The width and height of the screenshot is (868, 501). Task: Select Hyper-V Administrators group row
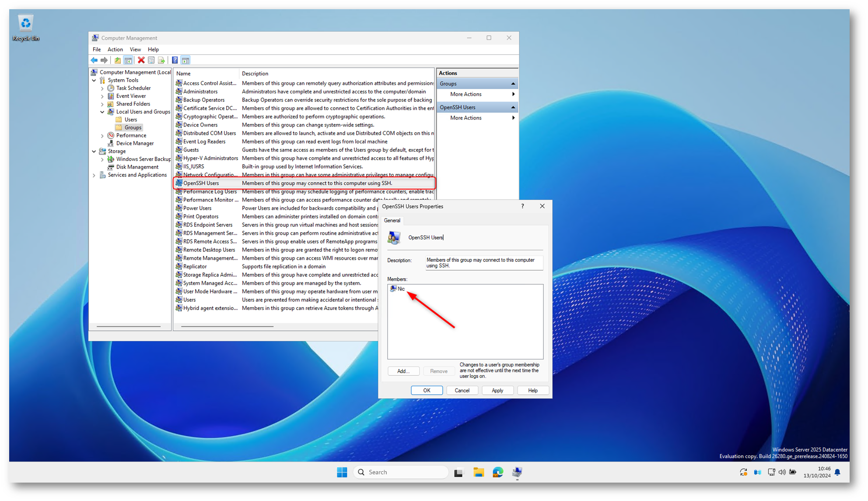click(x=304, y=158)
